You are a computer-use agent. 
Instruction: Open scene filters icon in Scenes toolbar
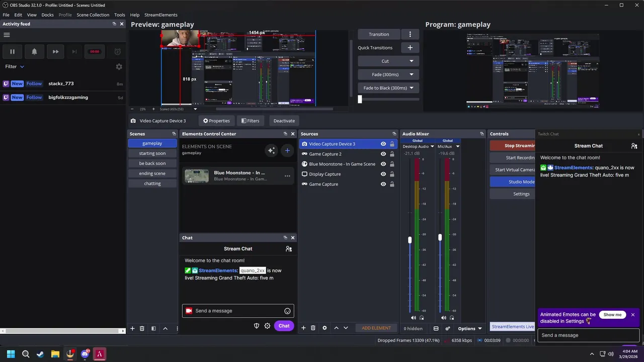click(153, 328)
